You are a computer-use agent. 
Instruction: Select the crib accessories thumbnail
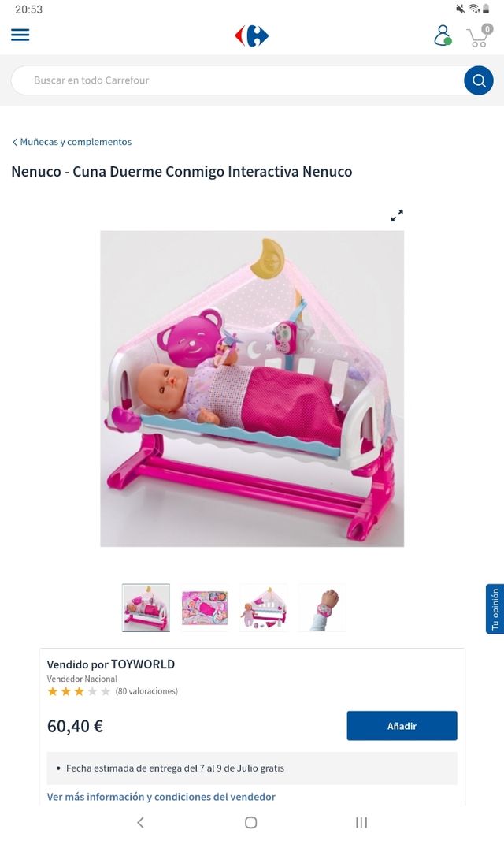pos(264,608)
